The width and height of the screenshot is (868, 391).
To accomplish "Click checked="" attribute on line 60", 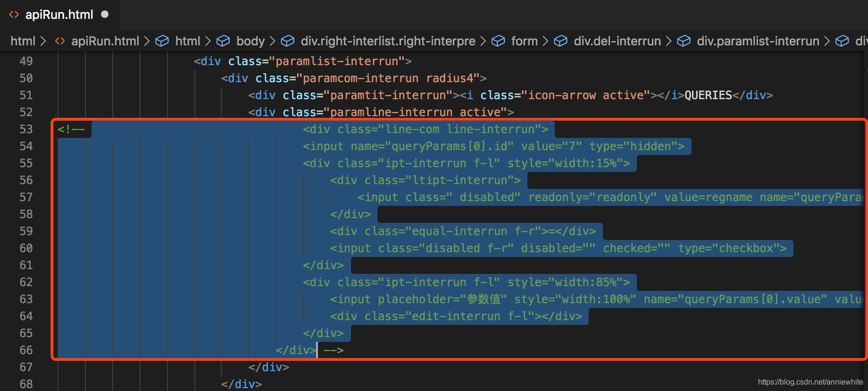I will pos(637,248).
